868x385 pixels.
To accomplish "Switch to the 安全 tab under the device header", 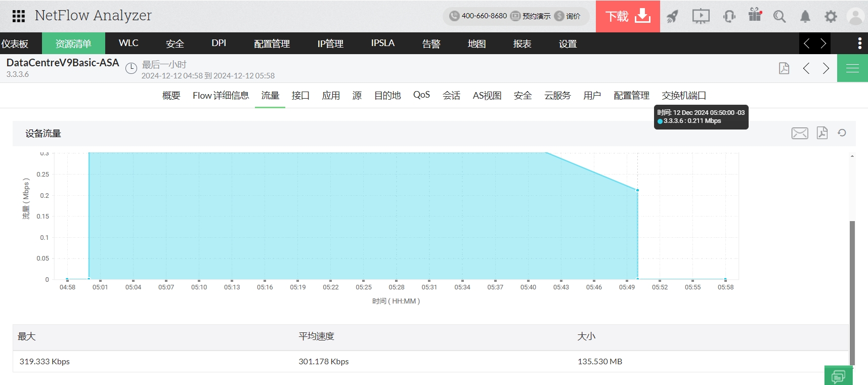I will click(523, 95).
